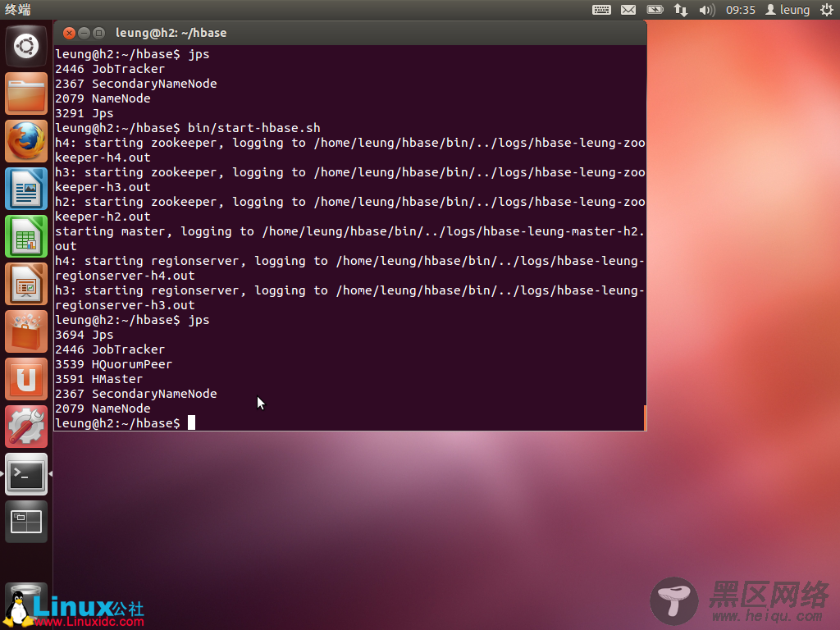This screenshot has width=840, height=630.
Task: Maximize the terminal window
Action: click(x=98, y=33)
